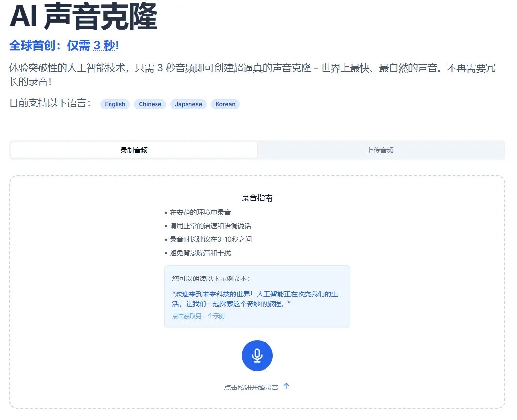Click the 录音时长建议在3-10秒之间 guideline
Screen dimensions: 517x420
[208, 239]
